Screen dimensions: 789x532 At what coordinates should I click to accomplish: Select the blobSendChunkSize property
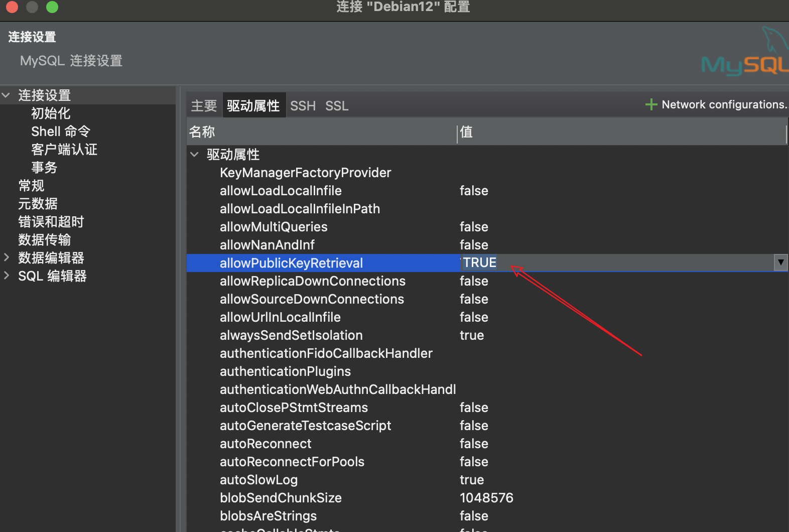281,498
